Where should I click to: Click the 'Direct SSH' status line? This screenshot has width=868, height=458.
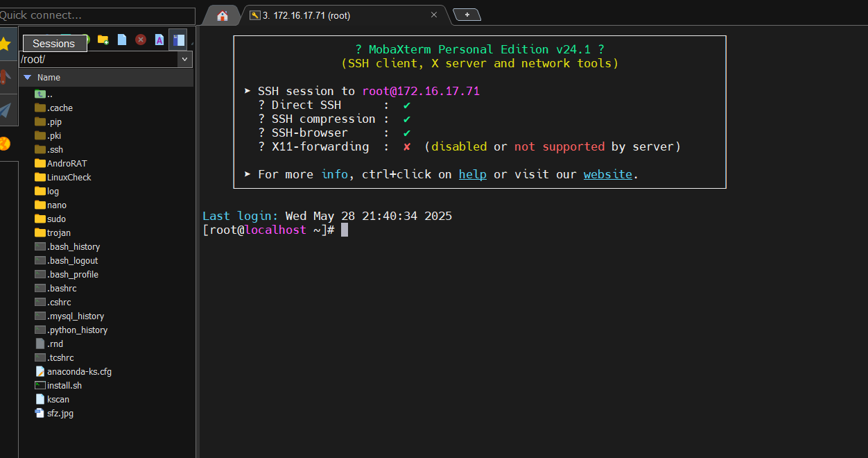[334, 105]
